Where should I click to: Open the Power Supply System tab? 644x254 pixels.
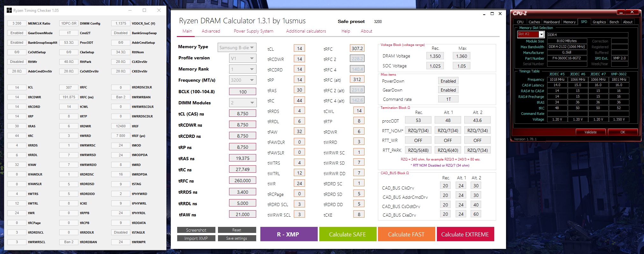253,31
